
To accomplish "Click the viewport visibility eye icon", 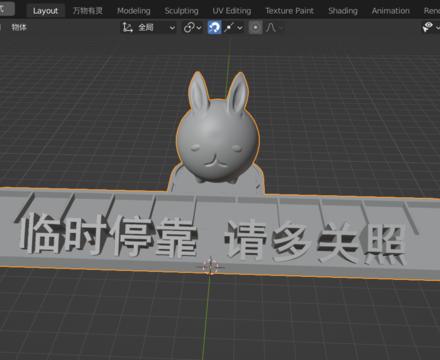I will click(427, 27).
